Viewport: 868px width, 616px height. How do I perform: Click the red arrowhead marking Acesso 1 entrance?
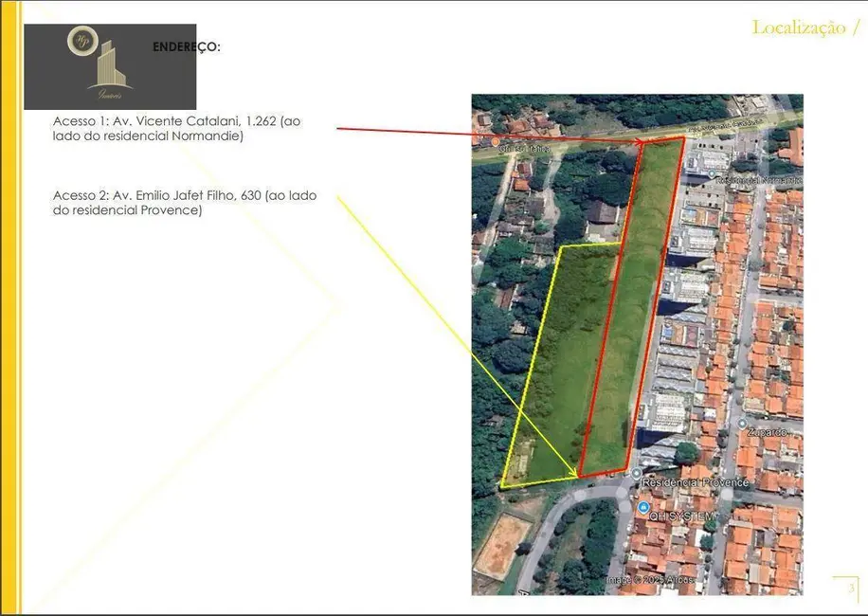[x=641, y=141]
